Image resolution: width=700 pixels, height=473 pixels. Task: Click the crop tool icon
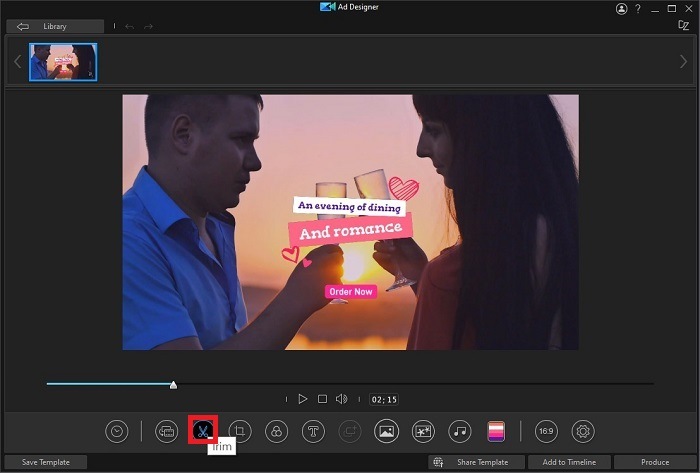coord(240,431)
